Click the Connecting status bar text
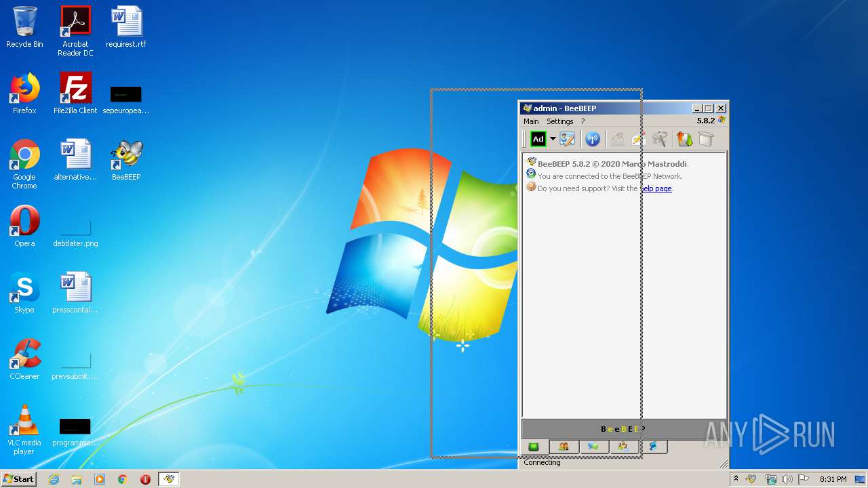This screenshot has width=868, height=488. 542,462
